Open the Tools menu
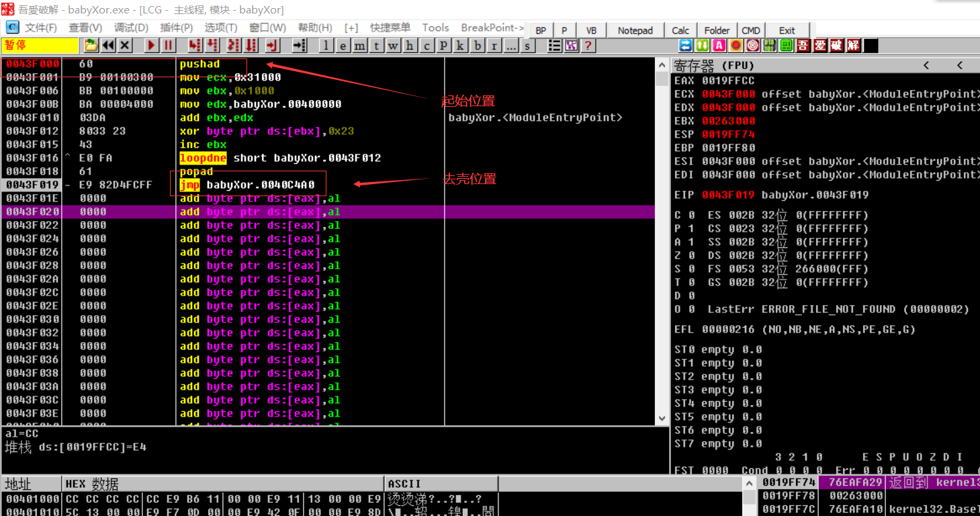 point(435,28)
